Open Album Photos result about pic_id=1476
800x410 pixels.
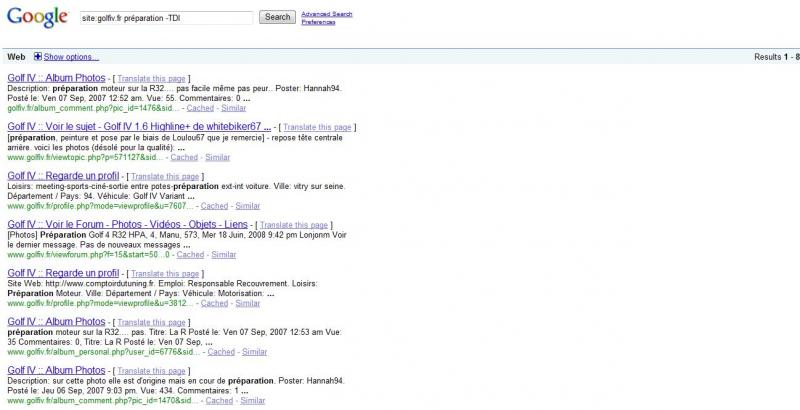click(56, 78)
